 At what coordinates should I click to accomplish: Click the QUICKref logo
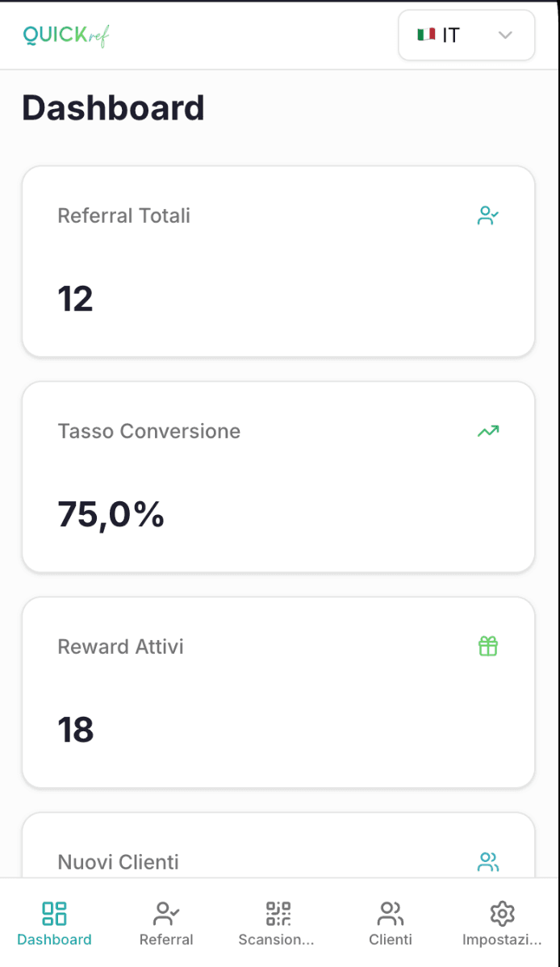65,35
